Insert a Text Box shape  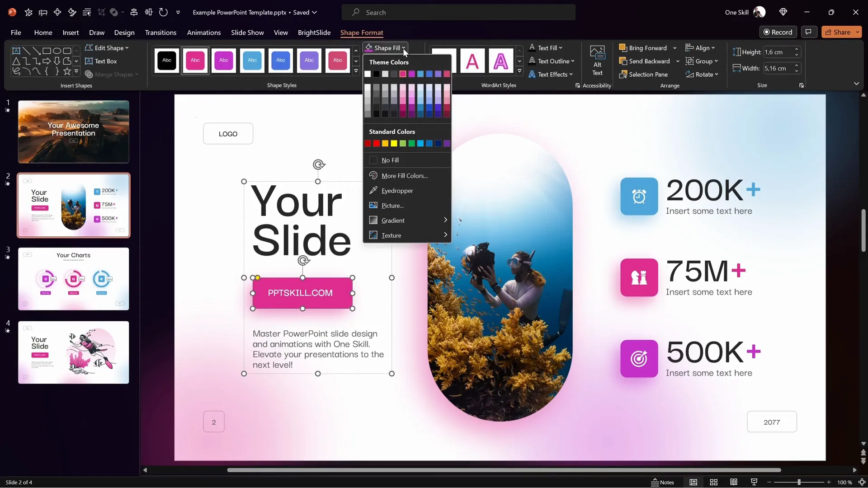101,61
